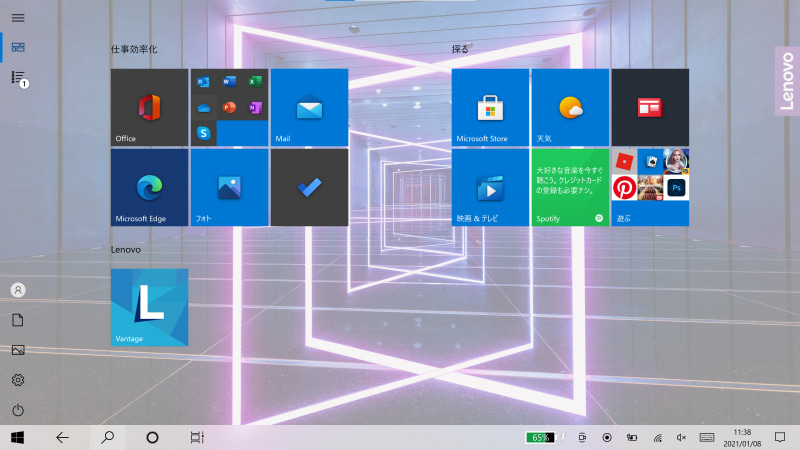Launch Microsoft Edge tile

tap(149, 187)
